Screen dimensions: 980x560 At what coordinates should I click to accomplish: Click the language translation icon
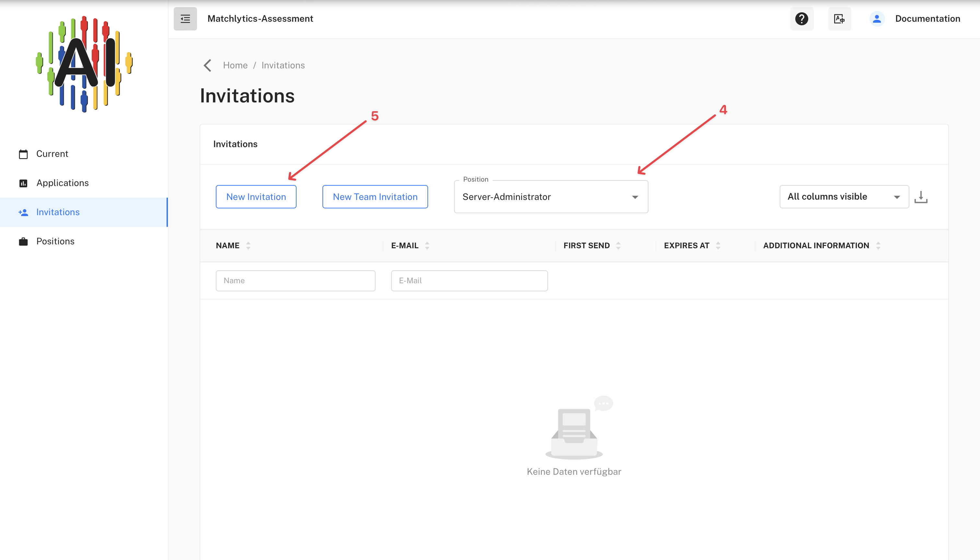click(839, 18)
